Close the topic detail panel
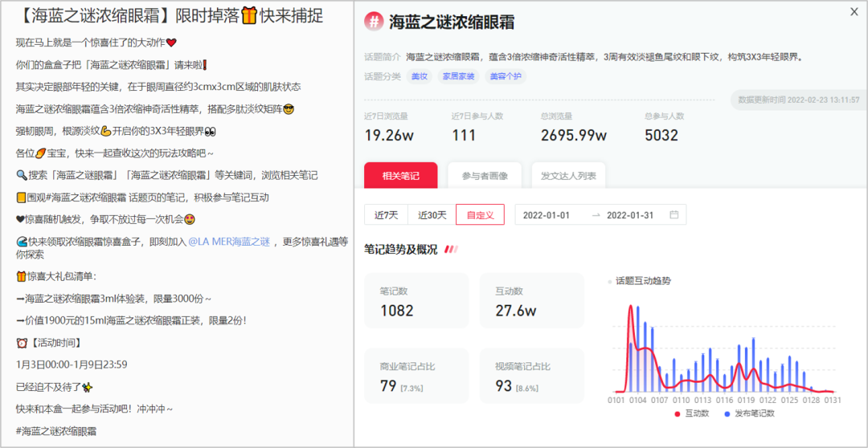 [x=854, y=11]
